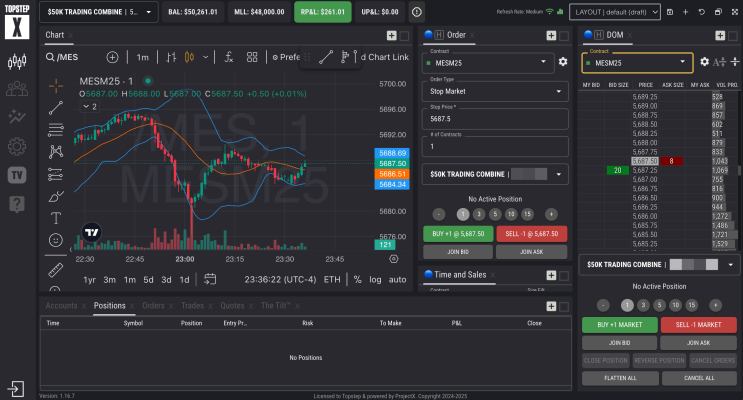Toggle percent scale on chart
743x400 pixels.
(x=358, y=280)
